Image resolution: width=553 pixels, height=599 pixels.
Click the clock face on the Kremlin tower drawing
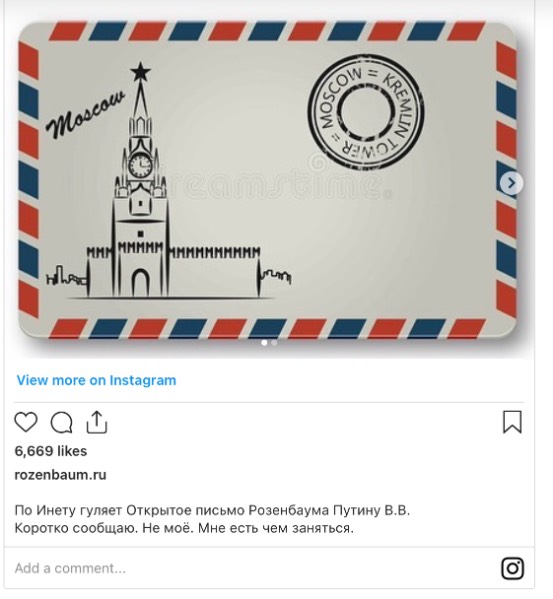(x=140, y=165)
